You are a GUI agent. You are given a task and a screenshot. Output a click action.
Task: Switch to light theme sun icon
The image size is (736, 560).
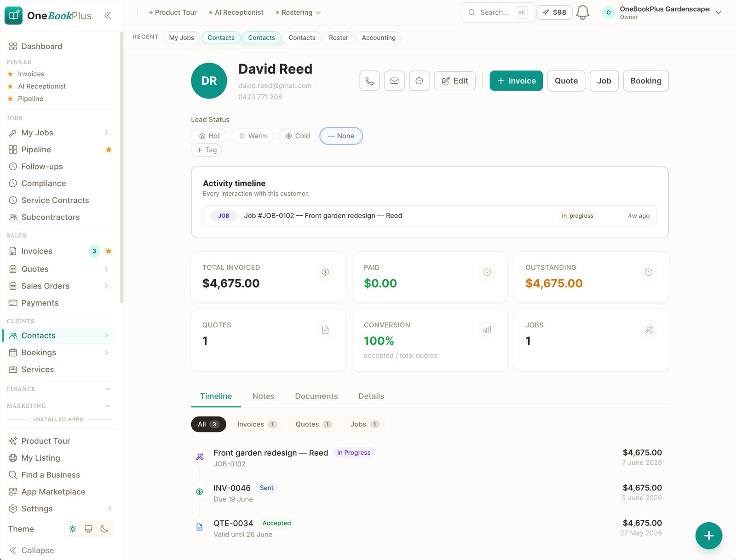73,529
